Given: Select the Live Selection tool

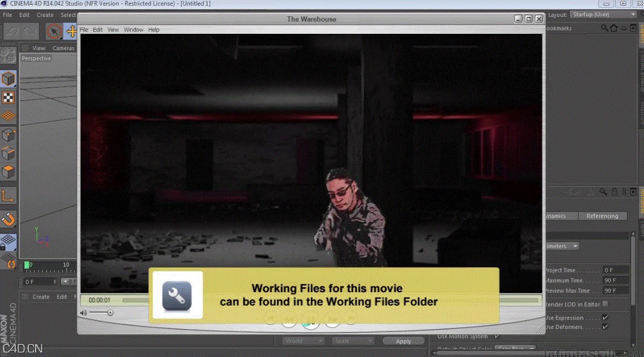Looking at the screenshot, I should coord(53,31).
